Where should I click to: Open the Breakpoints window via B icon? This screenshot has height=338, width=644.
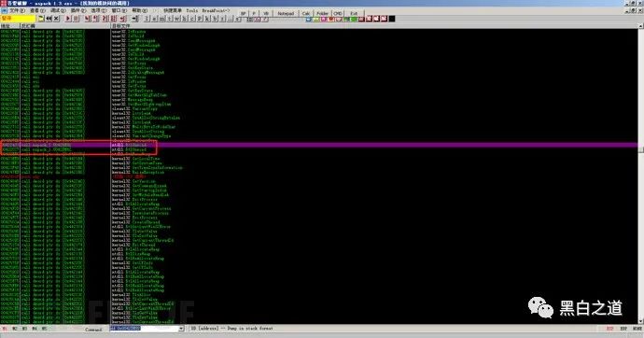pos(215,19)
